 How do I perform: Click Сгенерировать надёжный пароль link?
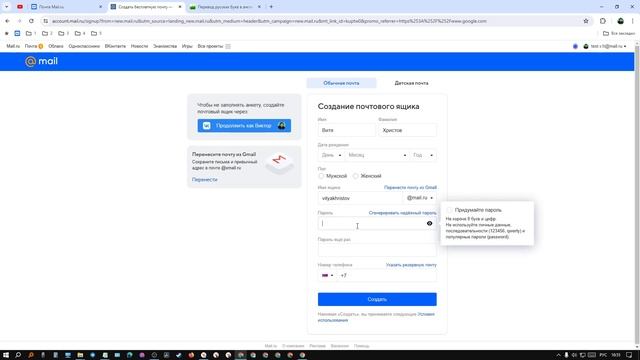pos(402,213)
